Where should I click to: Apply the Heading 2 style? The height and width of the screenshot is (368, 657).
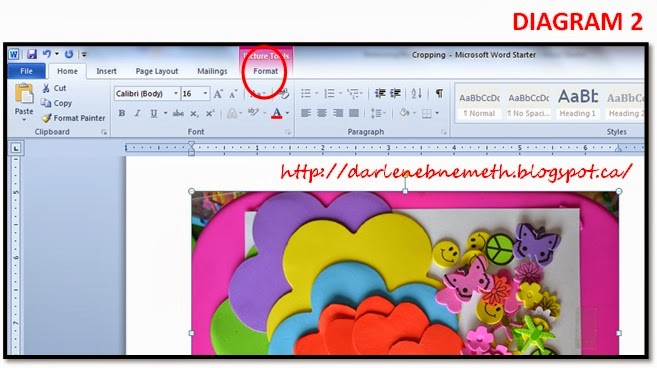click(x=624, y=104)
